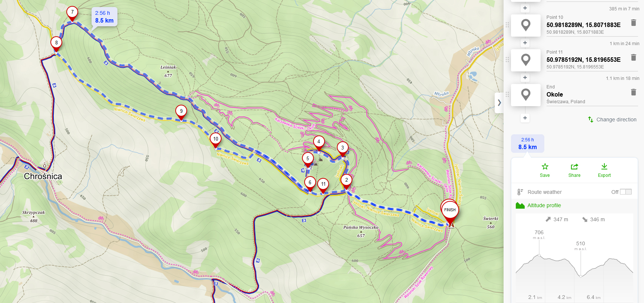
Task: Add waypoint between Point 10 and 11
Action: (525, 43)
